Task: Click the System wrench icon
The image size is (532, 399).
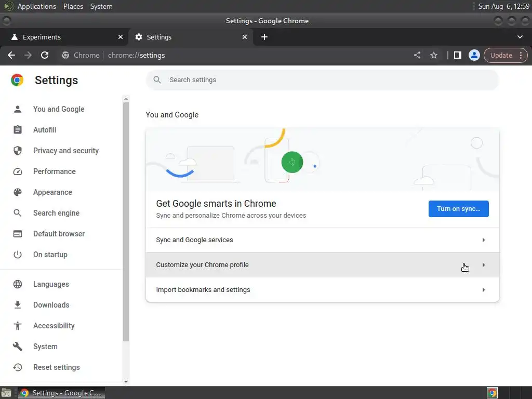Action: (18, 347)
